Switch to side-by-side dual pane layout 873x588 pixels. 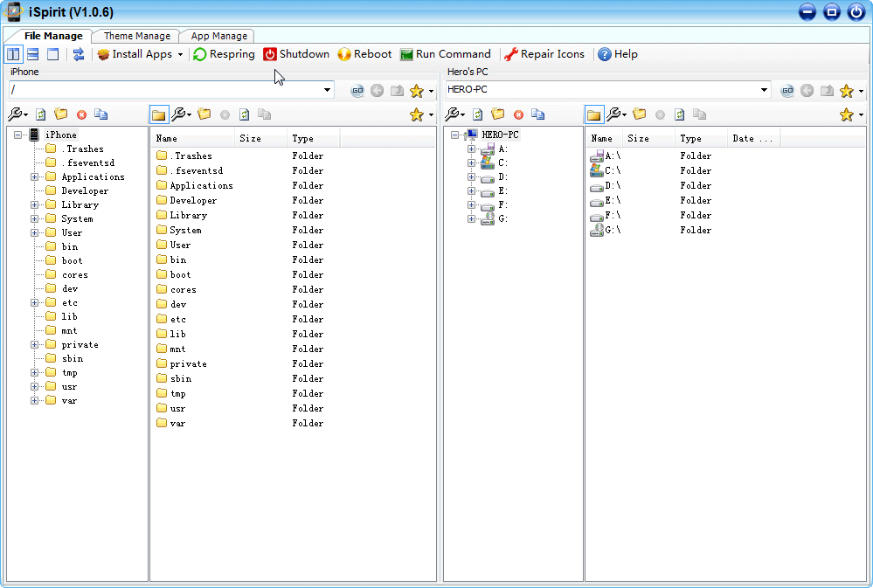[13, 54]
